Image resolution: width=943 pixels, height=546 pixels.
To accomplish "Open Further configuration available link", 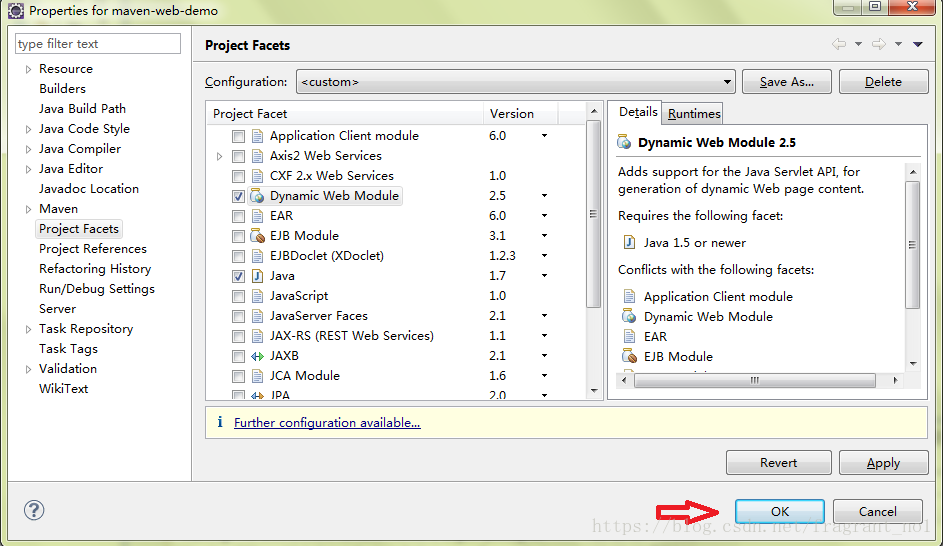I will pos(327,423).
